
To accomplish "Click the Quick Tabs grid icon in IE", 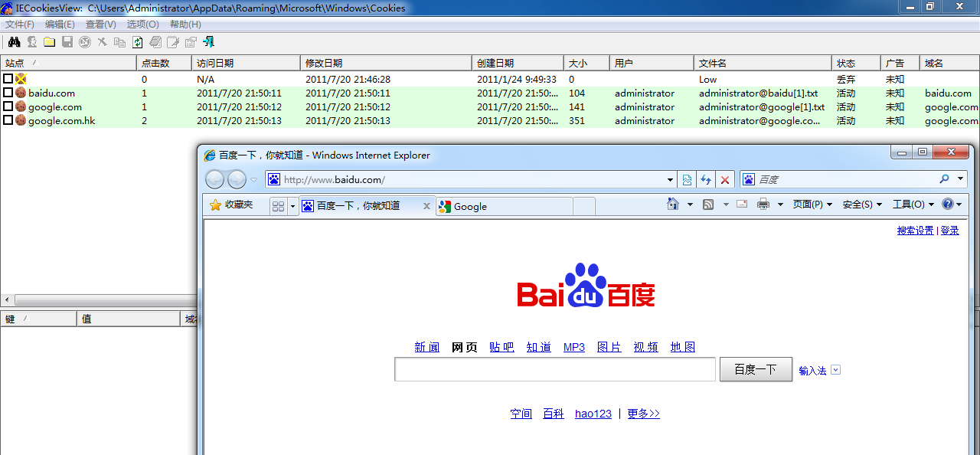I will [278, 206].
